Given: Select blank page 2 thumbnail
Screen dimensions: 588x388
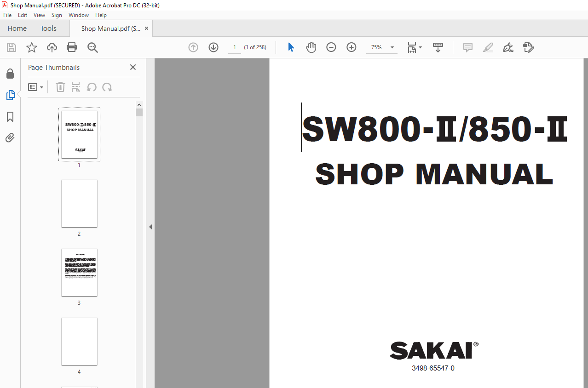Looking at the screenshot, I should 79,203.
